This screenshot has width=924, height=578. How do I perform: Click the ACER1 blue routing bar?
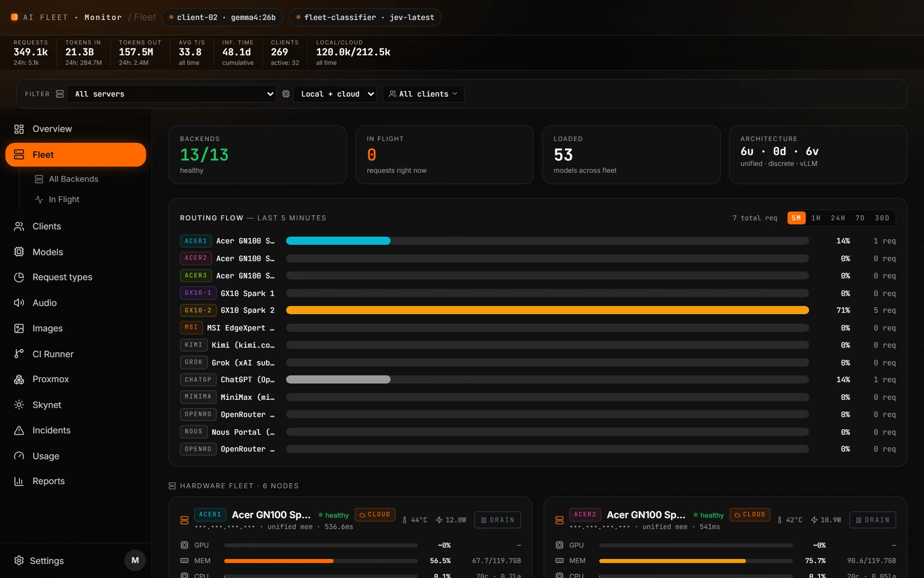(338, 241)
